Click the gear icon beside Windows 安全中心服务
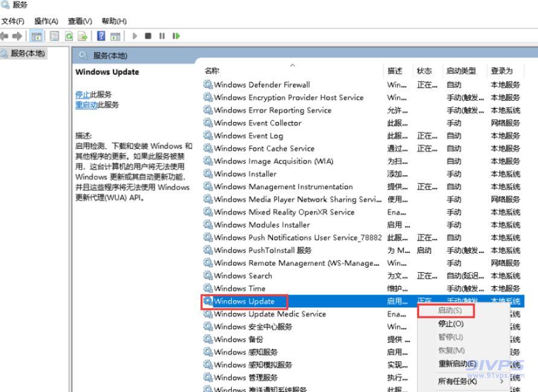The image size is (538, 392). (x=208, y=326)
